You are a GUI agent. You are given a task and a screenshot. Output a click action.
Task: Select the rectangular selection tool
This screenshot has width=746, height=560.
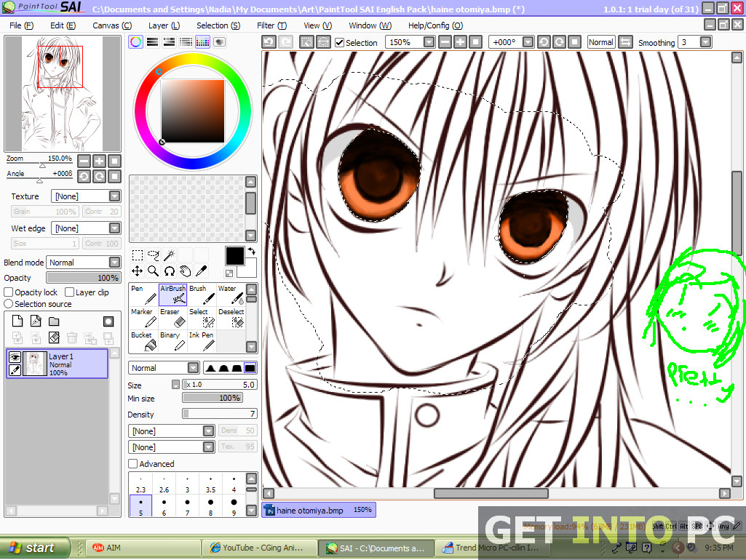[137, 255]
